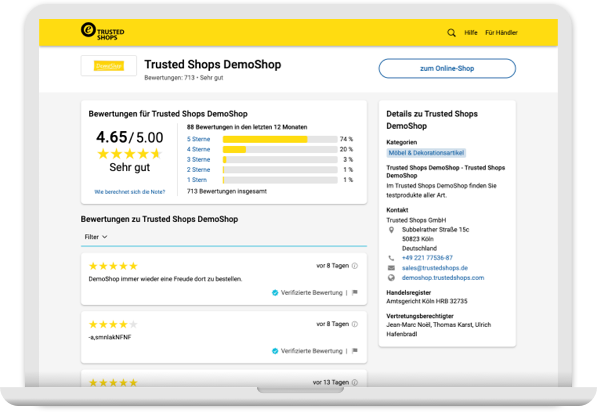Open 'Wie berechnet sich die Note?' link

coord(129,192)
